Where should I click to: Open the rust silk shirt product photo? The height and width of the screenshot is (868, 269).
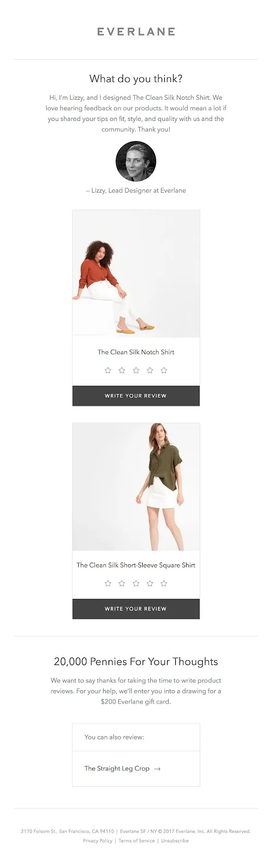(x=136, y=274)
